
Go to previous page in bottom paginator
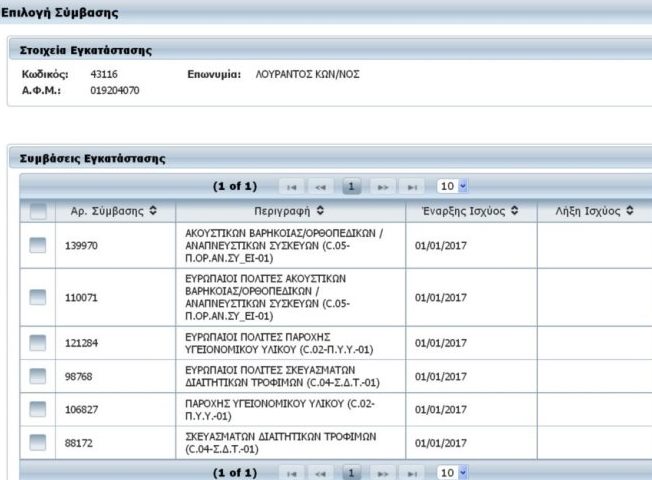(x=320, y=473)
